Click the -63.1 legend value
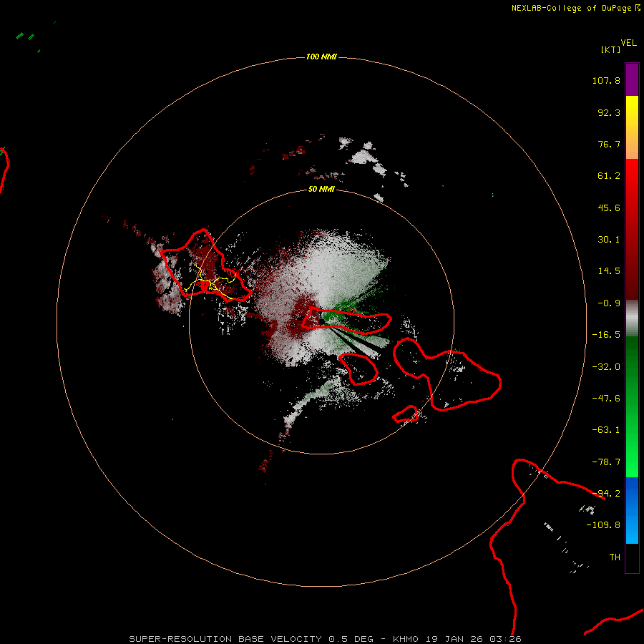This screenshot has height=644, width=644. tap(606, 430)
